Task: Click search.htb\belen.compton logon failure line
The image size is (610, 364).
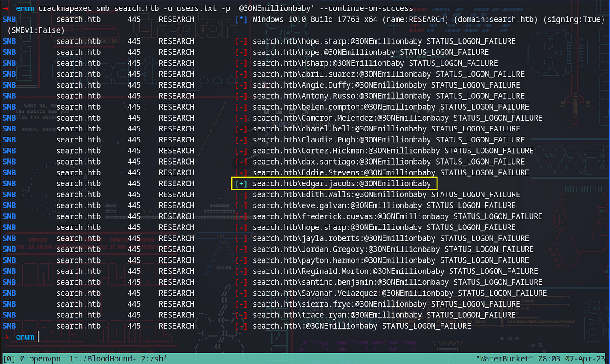Action: [390, 107]
